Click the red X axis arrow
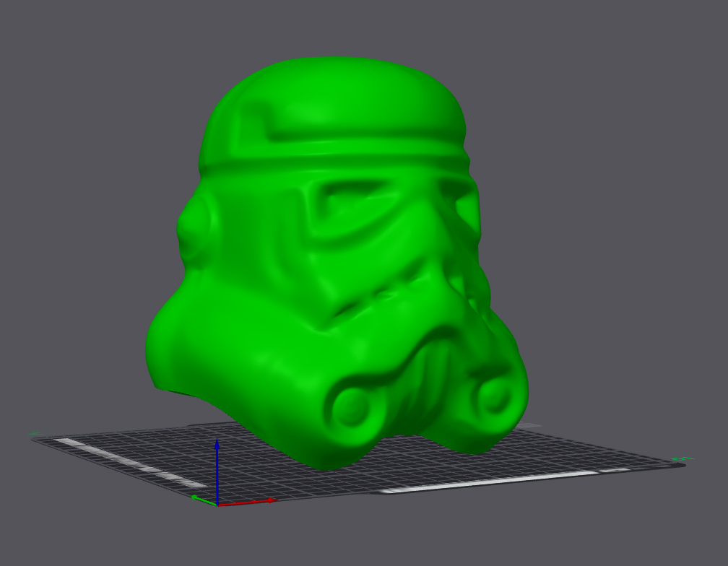 (x=247, y=502)
